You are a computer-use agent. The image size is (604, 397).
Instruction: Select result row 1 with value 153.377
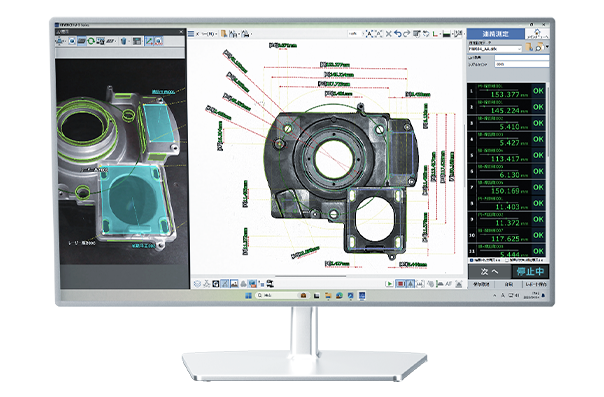click(x=507, y=91)
